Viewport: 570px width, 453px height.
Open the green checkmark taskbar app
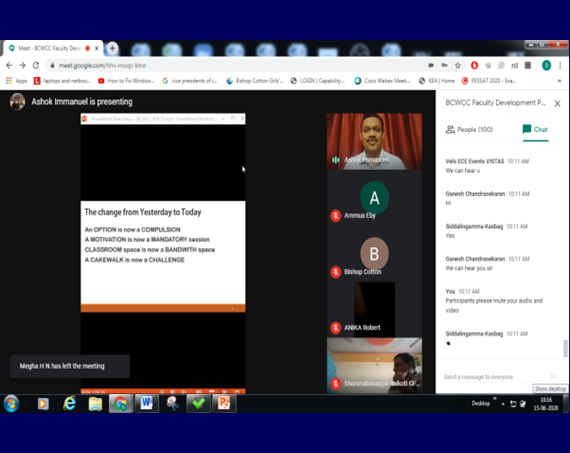point(198,404)
